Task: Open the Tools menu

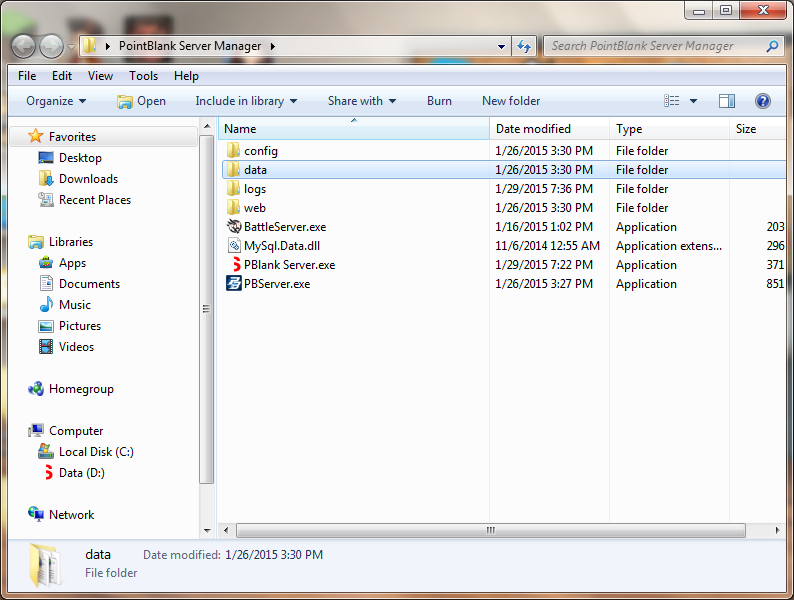Action: pyautogui.click(x=143, y=76)
